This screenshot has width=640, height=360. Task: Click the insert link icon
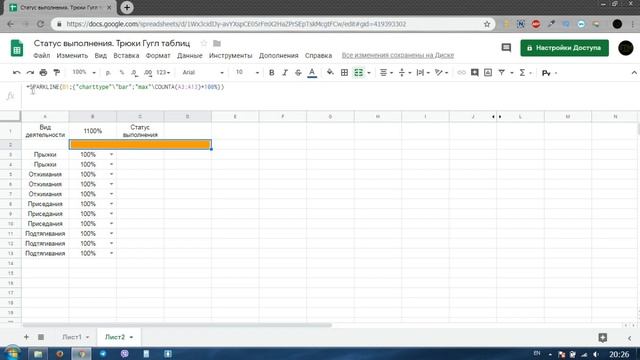pyautogui.click(x=461, y=73)
